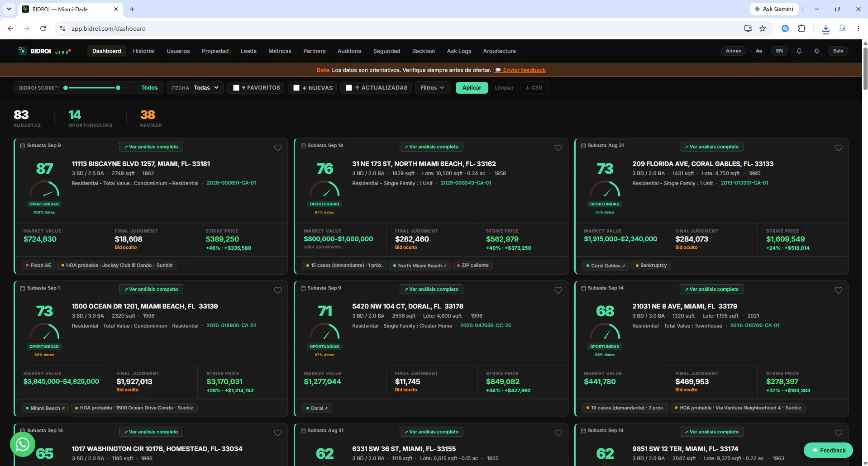Open the notifications bell

pyautogui.click(x=799, y=51)
